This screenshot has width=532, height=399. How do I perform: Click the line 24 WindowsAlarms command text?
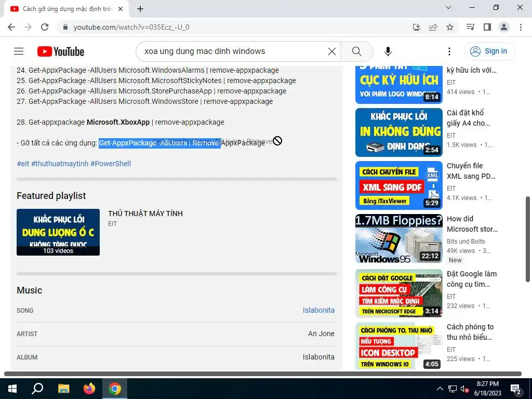coord(148,70)
